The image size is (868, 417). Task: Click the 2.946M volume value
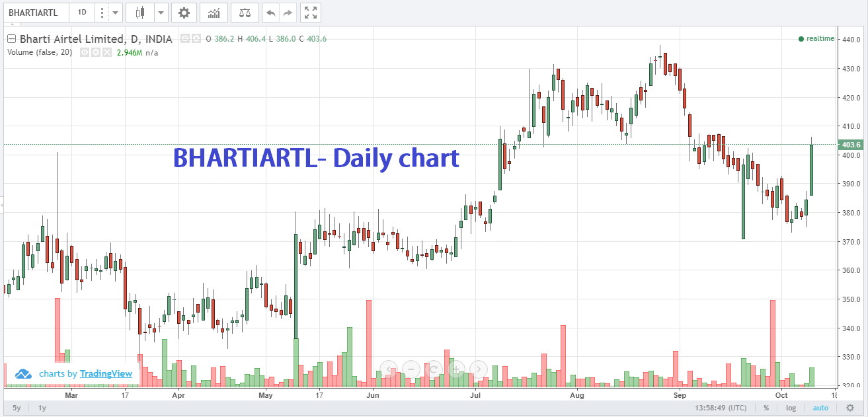[130, 52]
